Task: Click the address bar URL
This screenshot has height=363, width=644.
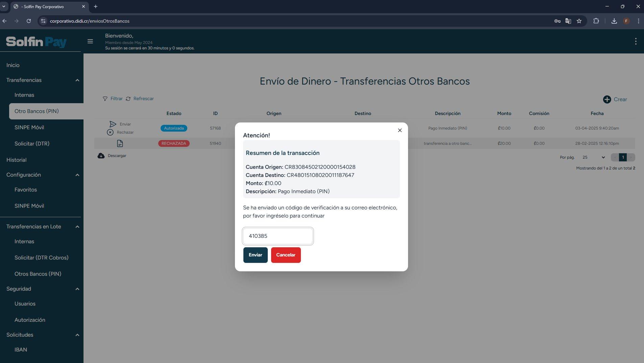Action: [90, 21]
